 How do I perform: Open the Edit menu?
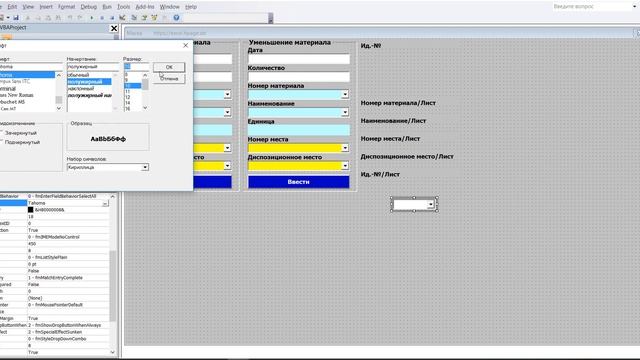[12, 7]
